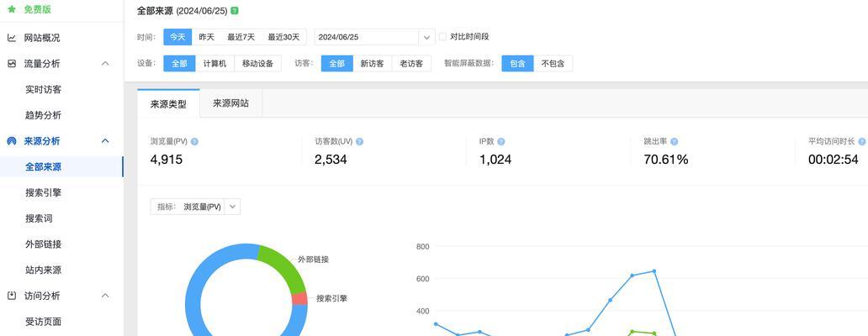Click the 来源分析 sidebar icon
Screen dimensions: 868x336
(x=12, y=141)
